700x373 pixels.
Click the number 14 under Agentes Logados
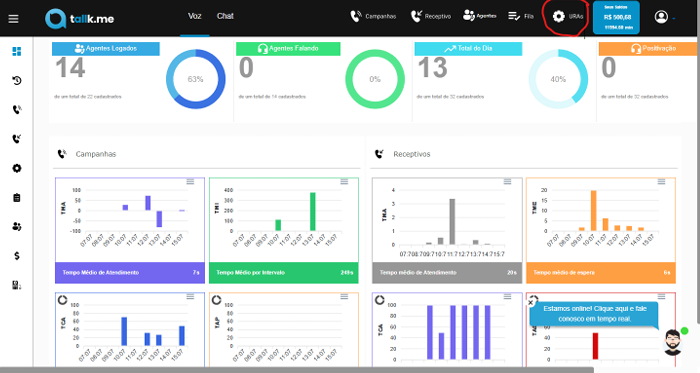(x=70, y=68)
